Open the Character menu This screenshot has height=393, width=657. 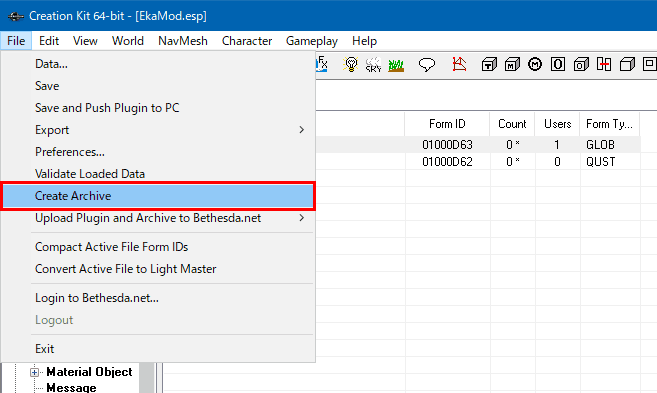(x=247, y=41)
